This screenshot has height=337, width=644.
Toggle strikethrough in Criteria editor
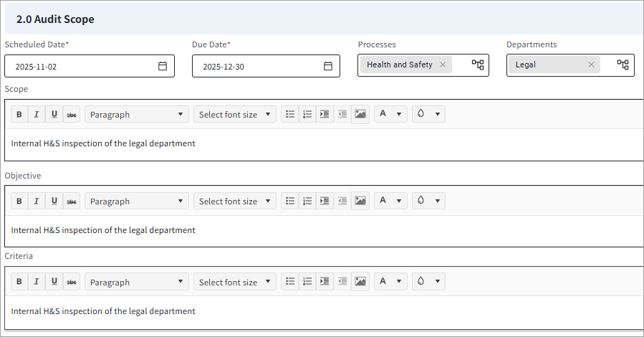click(x=72, y=282)
